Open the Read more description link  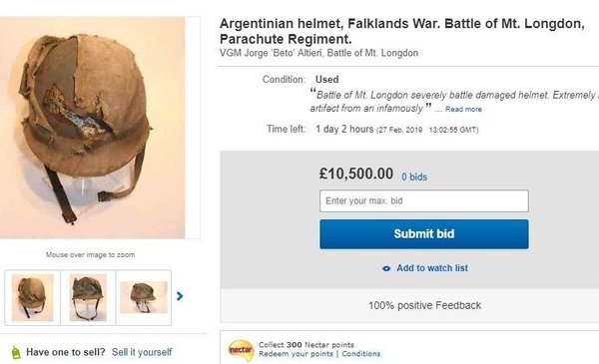463,109
